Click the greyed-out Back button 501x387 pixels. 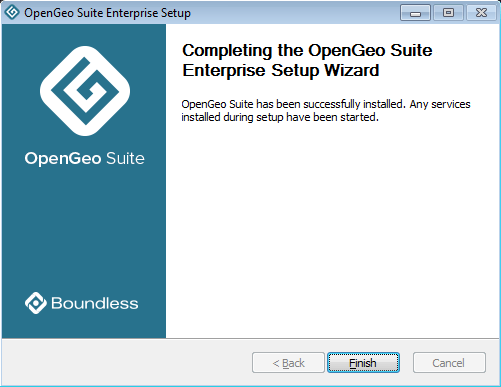click(288, 363)
